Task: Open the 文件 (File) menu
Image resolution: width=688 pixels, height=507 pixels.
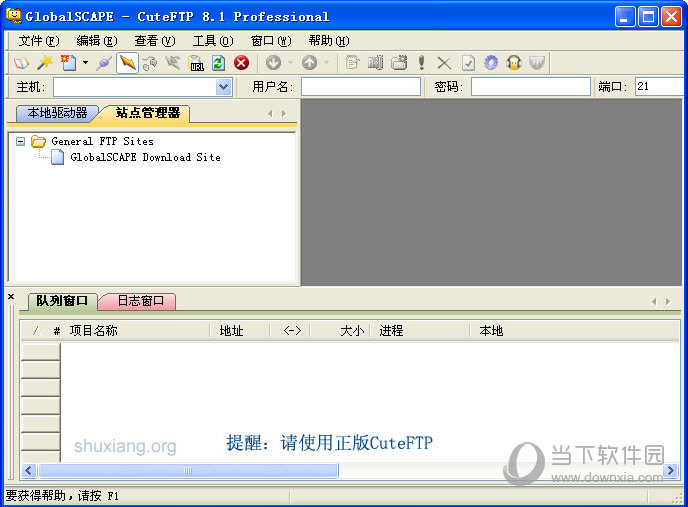Action: click(x=38, y=41)
